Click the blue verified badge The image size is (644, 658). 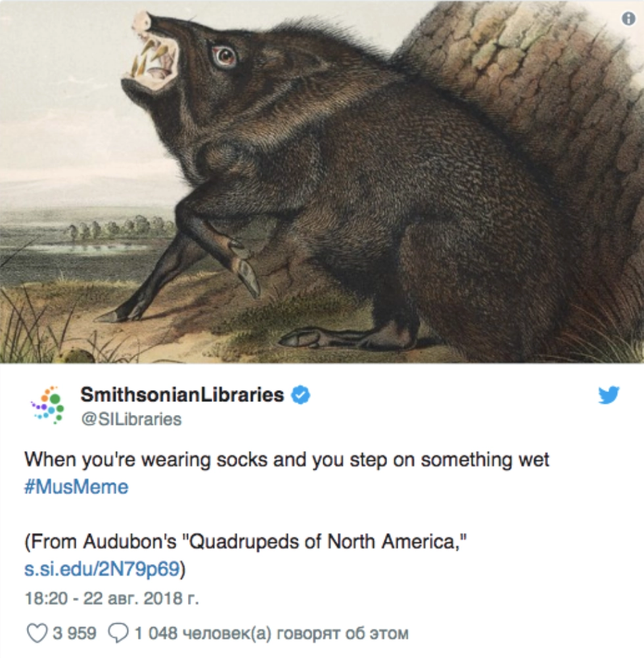point(300,395)
